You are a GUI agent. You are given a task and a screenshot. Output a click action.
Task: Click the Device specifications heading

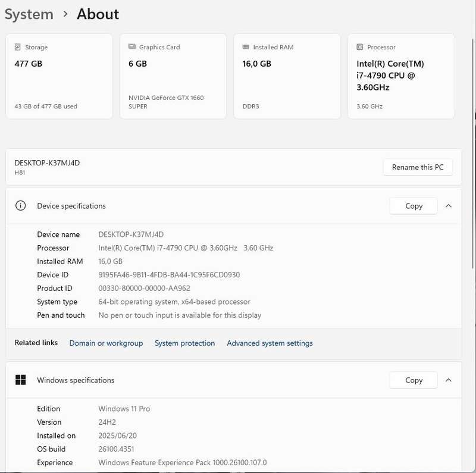71,206
